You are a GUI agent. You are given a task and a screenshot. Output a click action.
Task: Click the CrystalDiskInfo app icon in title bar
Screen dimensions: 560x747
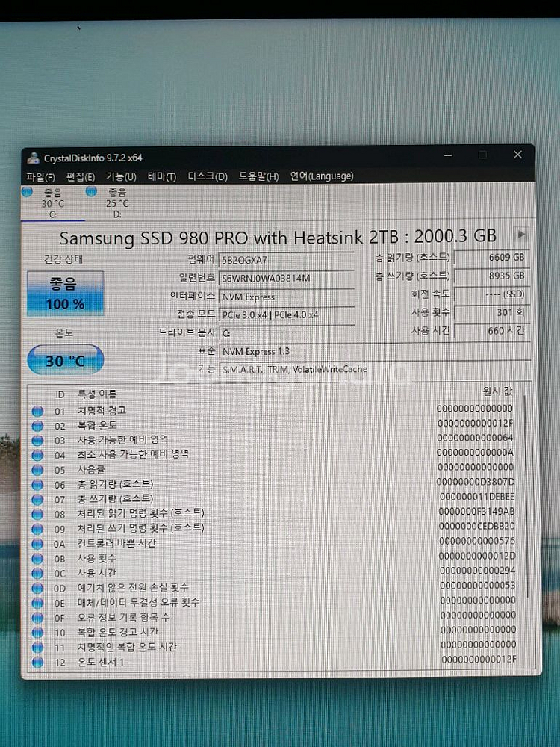(33, 158)
